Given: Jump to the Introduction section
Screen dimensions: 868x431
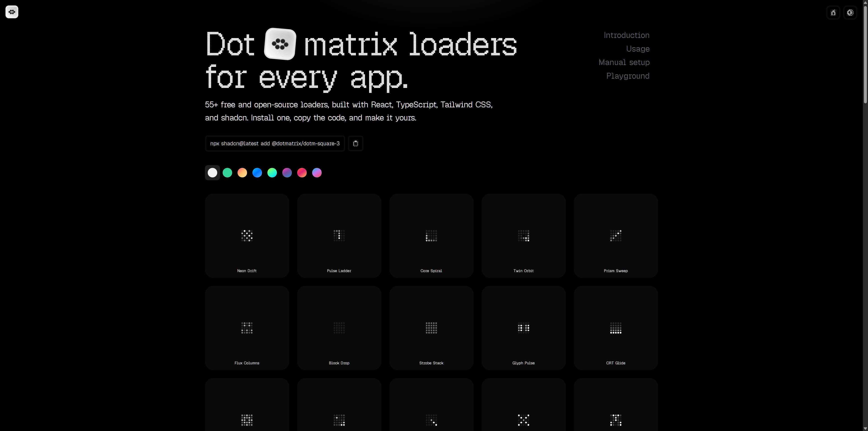Looking at the screenshot, I should (626, 35).
